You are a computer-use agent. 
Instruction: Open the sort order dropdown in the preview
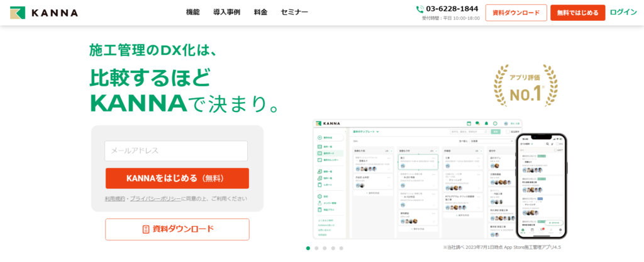tap(491, 141)
